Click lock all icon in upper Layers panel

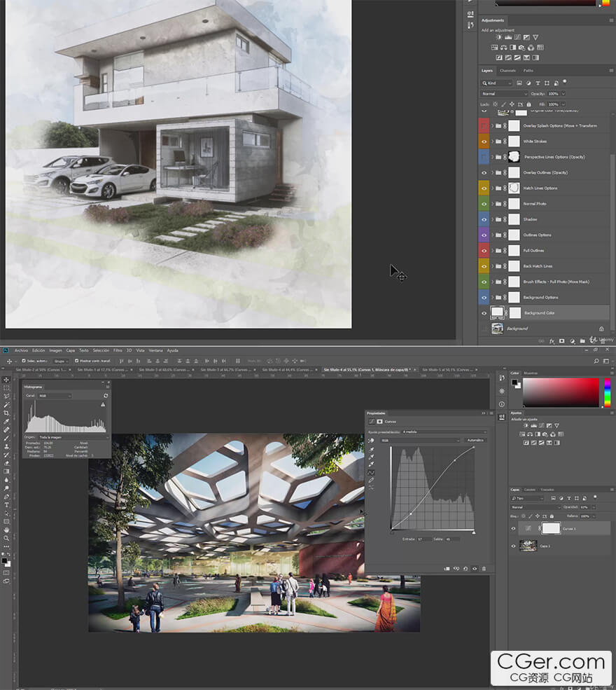(529, 104)
